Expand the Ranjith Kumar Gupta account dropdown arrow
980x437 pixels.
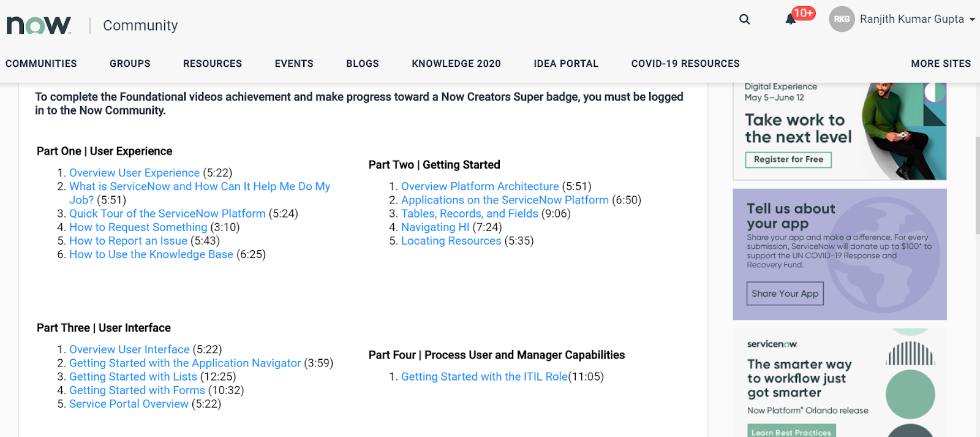point(972,19)
